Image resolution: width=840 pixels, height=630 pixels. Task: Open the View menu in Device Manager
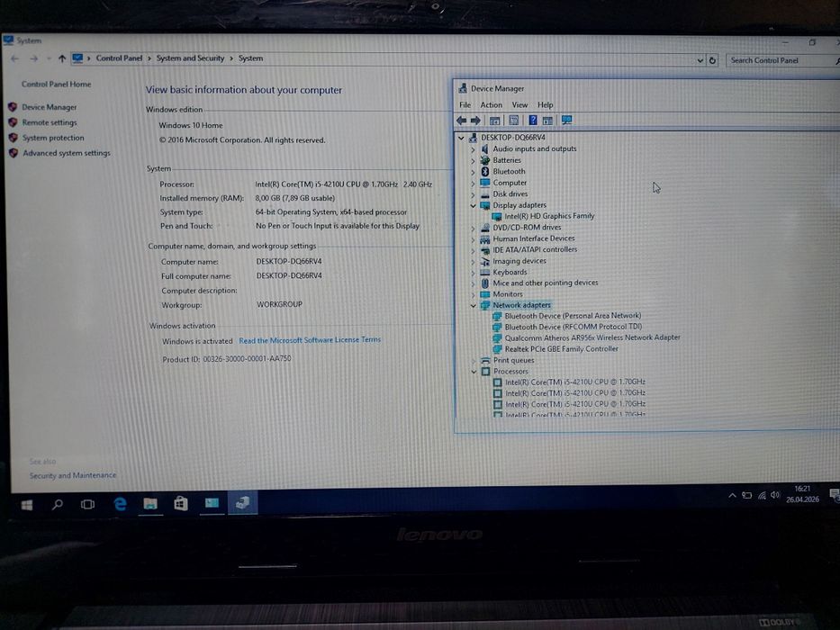click(x=519, y=105)
